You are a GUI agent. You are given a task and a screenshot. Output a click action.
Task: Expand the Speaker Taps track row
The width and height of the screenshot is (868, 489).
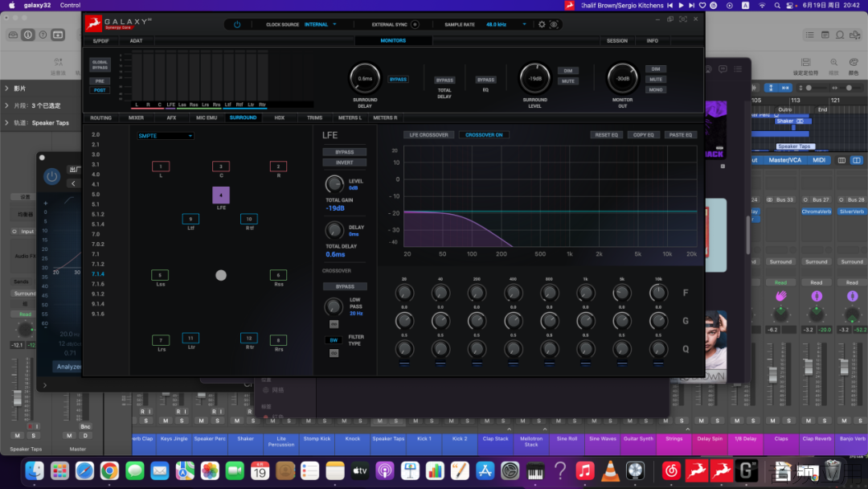pos(6,123)
